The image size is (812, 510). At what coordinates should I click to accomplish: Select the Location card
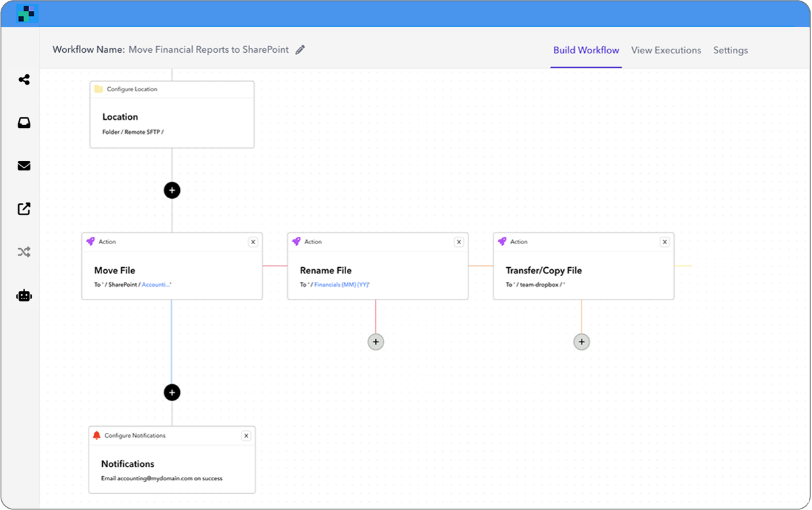(x=172, y=114)
